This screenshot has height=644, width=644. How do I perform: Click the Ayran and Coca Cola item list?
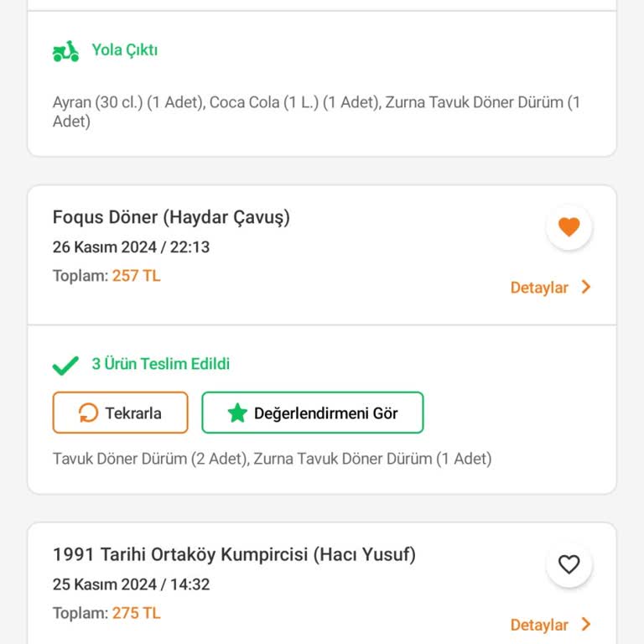pos(316,112)
